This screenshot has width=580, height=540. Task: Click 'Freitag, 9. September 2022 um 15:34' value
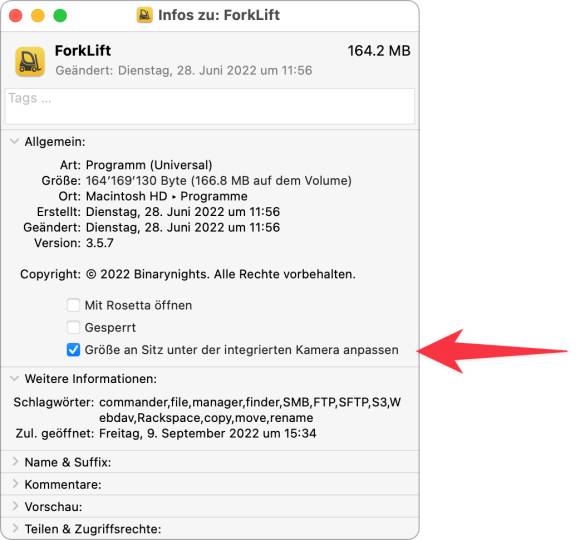click(208, 433)
